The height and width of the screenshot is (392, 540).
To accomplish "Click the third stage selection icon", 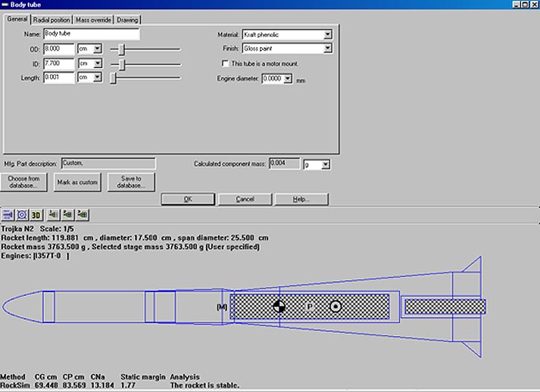I will coord(83,214).
